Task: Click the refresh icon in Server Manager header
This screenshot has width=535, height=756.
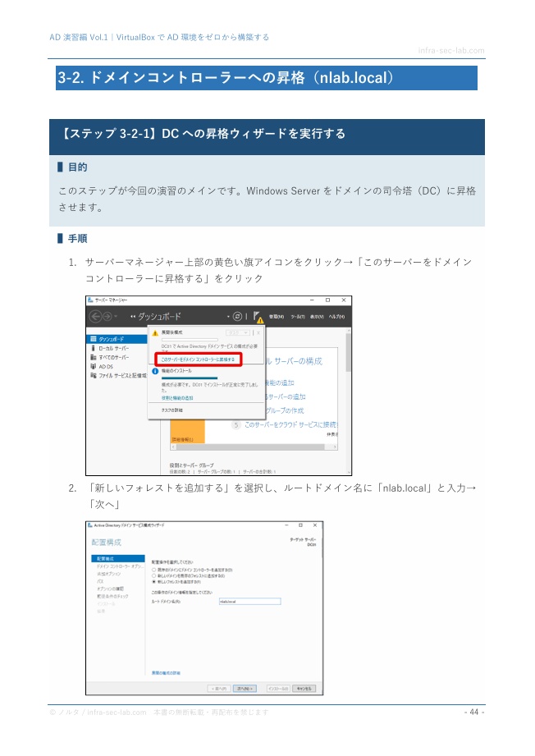Action: (x=237, y=316)
